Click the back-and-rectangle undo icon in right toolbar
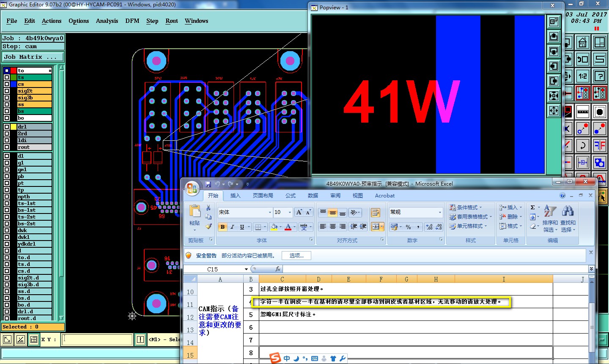 point(583,59)
